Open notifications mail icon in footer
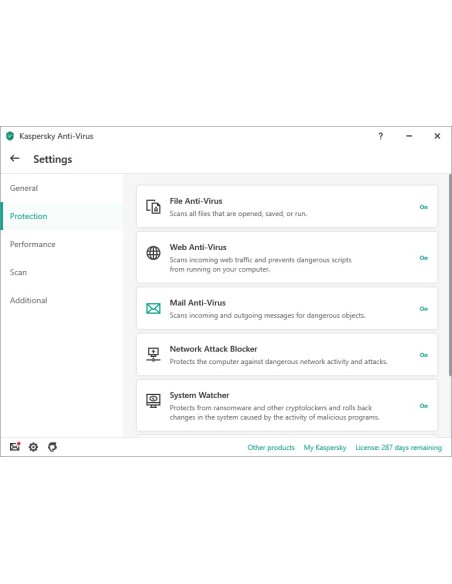 pos(15,446)
